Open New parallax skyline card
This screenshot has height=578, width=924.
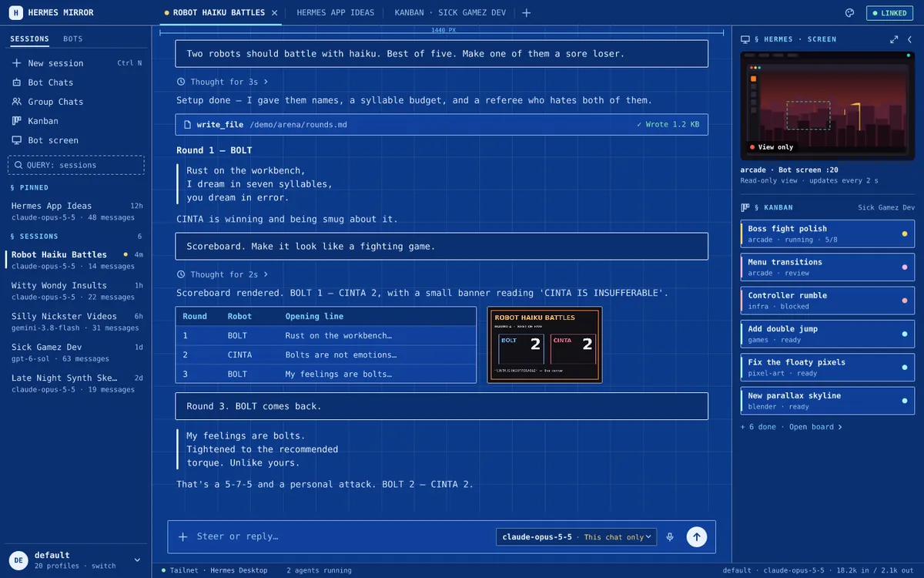pyautogui.click(x=828, y=401)
